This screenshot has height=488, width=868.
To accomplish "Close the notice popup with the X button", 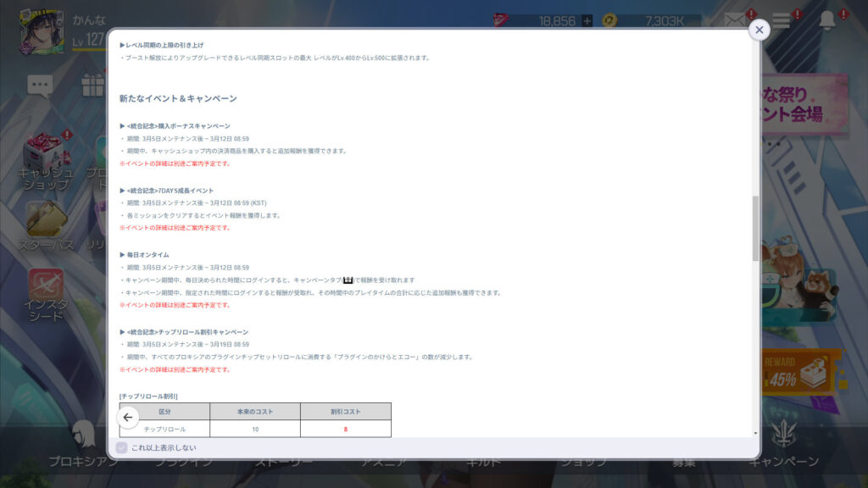I will click(x=759, y=30).
